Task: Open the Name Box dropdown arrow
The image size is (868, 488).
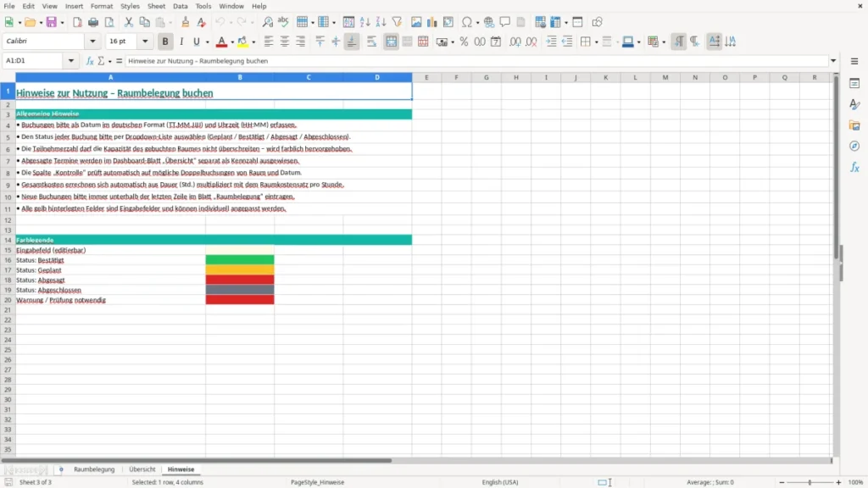Action: point(71,61)
